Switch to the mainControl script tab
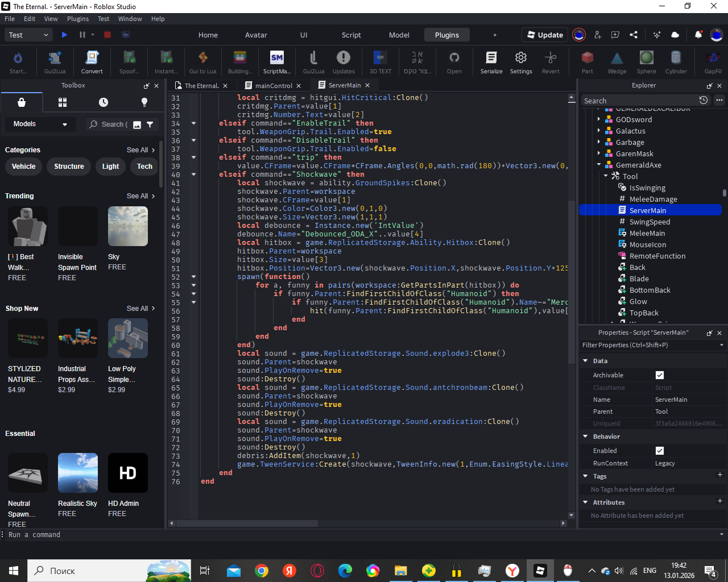This screenshot has height=582, width=728. point(273,86)
